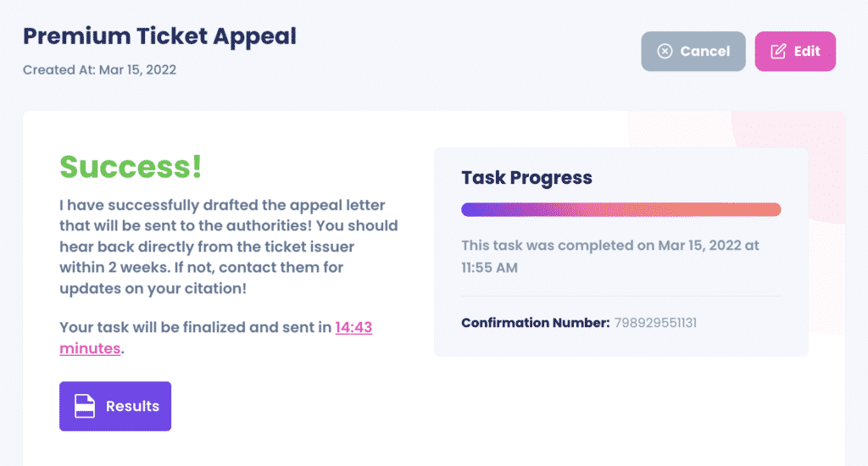Click the Premium Ticket Appeal title
The image size is (868, 466).
coord(159,36)
